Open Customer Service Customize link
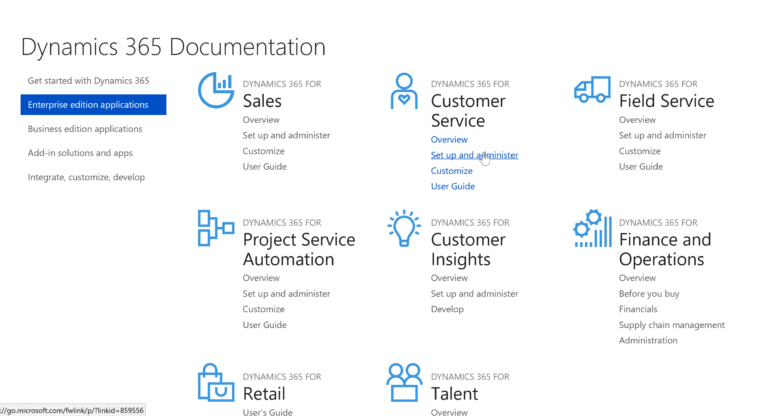768x416 pixels. point(452,171)
